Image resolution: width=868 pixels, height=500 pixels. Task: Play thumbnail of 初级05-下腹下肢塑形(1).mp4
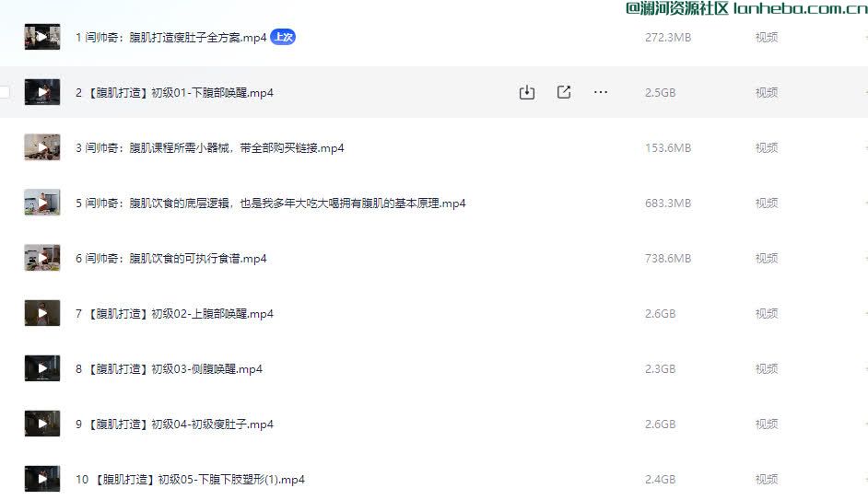42,480
